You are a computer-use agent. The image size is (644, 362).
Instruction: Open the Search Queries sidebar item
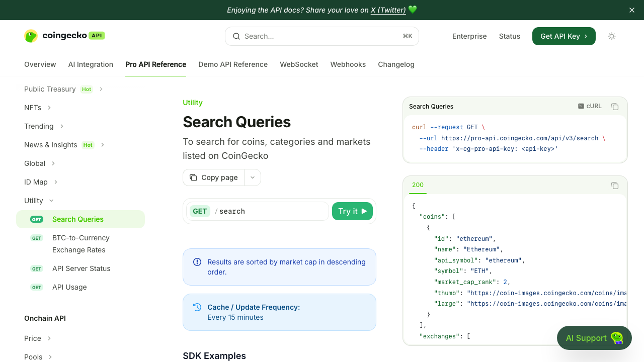(80, 219)
